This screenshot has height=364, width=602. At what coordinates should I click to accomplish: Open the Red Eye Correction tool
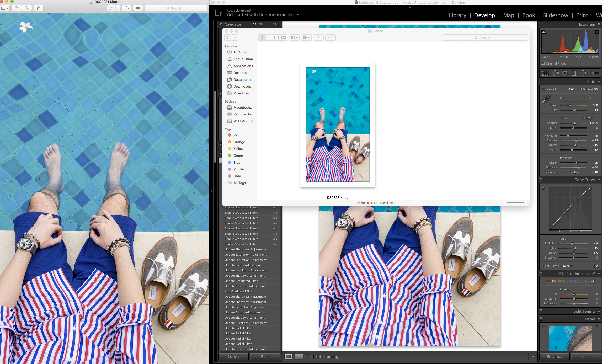[564, 73]
